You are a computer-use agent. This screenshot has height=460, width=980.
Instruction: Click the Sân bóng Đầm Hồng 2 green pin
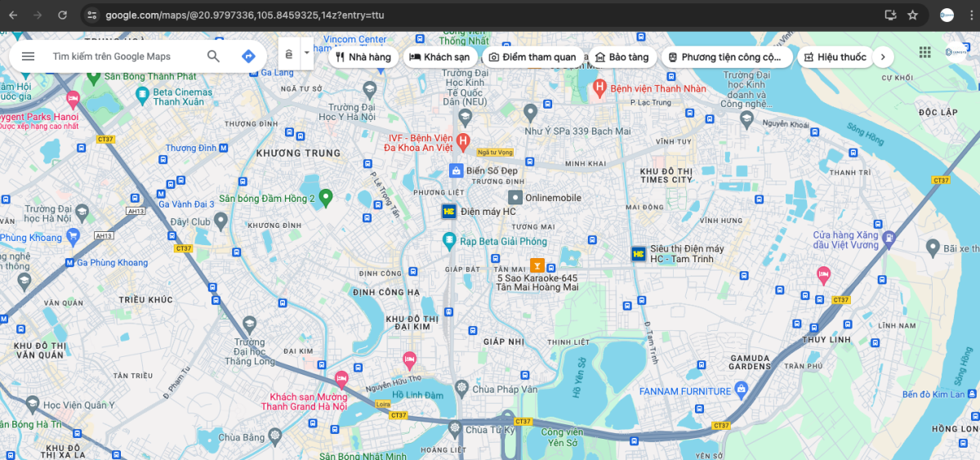coord(326,196)
